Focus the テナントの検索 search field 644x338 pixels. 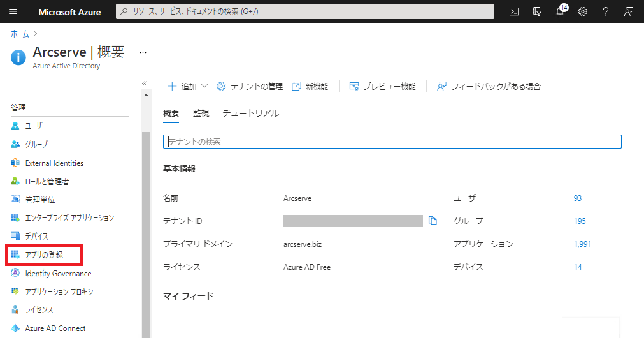click(x=392, y=142)
